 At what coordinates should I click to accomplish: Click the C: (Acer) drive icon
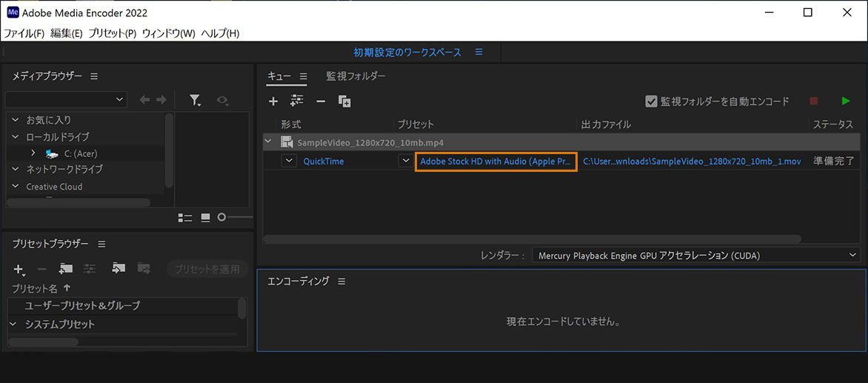click(x=52, y=153)
